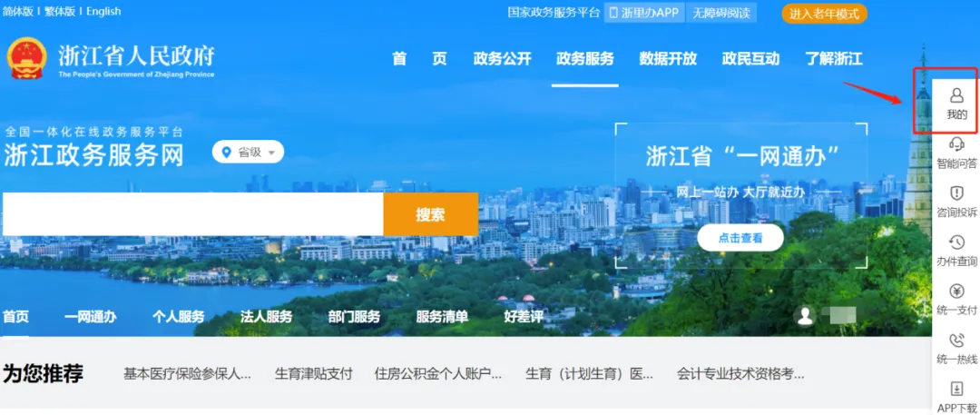Viewport: 980px width, 415px height.
Task: Open recommended 基本医疗保险参保人... link
Action: click(x=187, y=374)
